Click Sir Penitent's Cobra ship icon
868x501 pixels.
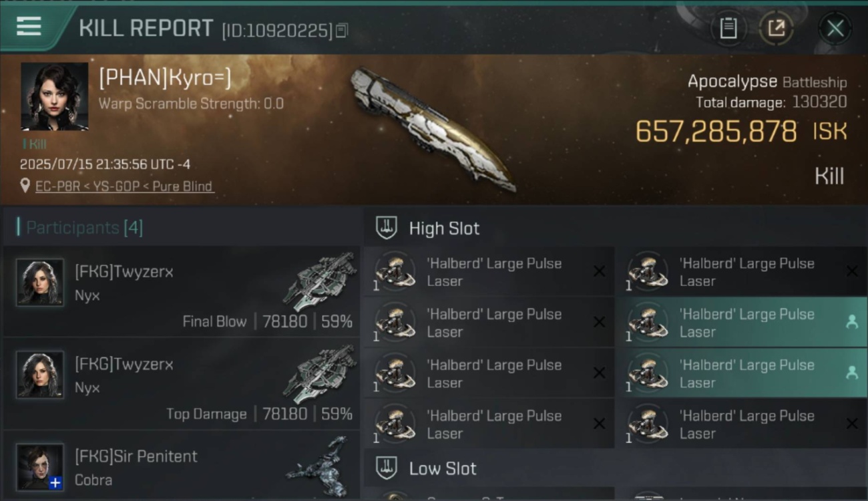coord(318,464)
